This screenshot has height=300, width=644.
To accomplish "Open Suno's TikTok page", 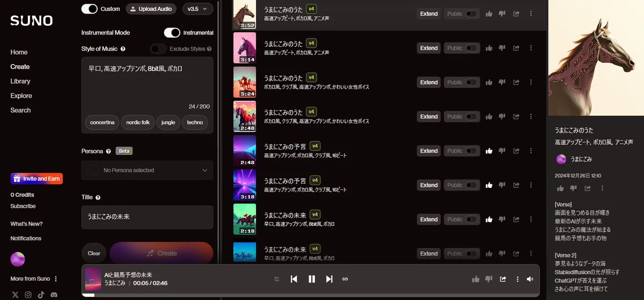I will click(41, 295).
